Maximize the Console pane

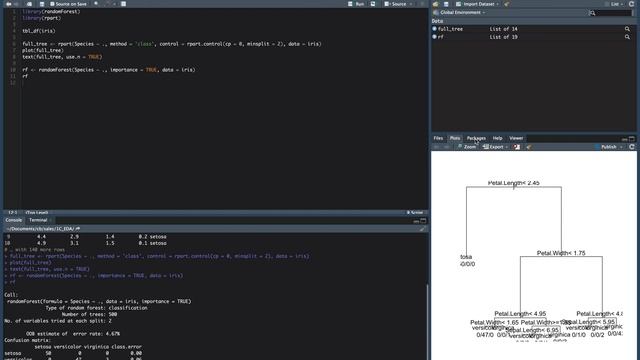pos(423,221)
